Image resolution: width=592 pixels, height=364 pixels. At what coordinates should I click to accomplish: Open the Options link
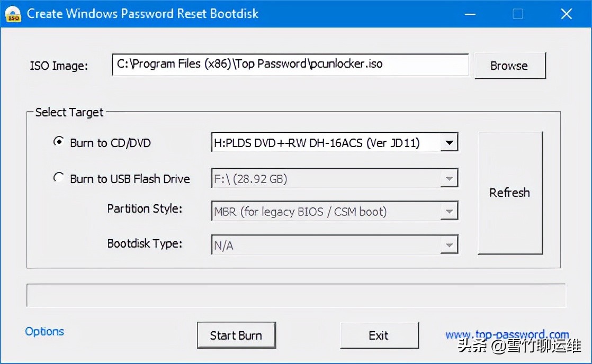coord(44,332)
